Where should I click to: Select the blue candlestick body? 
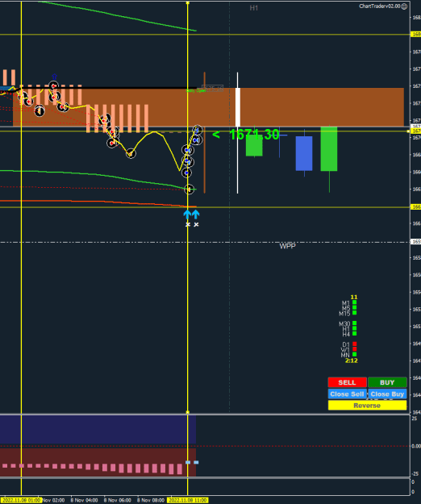(304, 153)
